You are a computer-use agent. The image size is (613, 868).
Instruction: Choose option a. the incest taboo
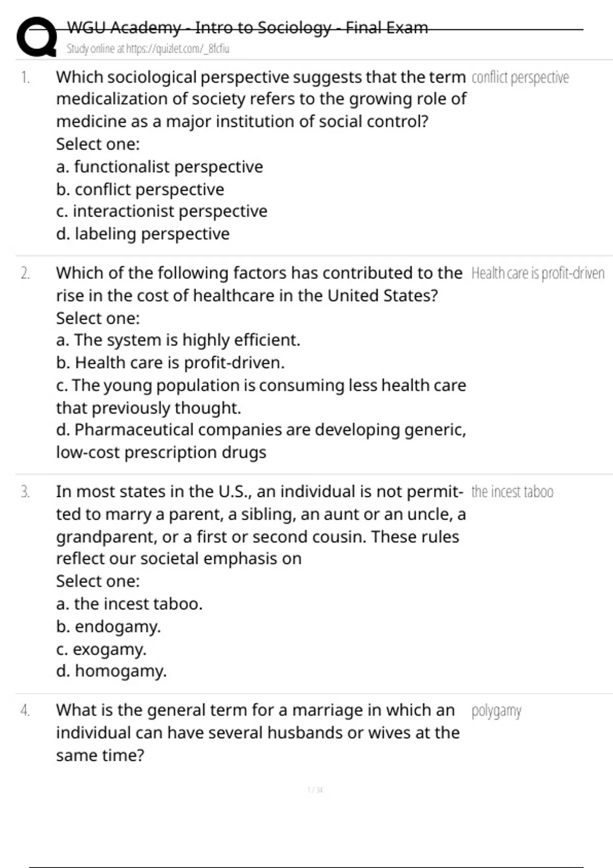click(x=129, y=604)
